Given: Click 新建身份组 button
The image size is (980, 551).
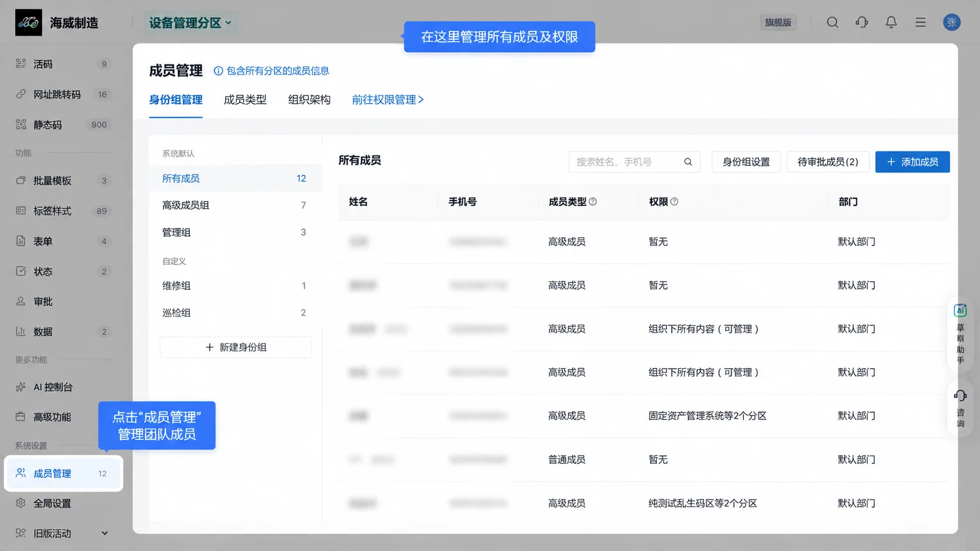Looking at the screenshot, I should pyautogui.click(x=235, y=347).
